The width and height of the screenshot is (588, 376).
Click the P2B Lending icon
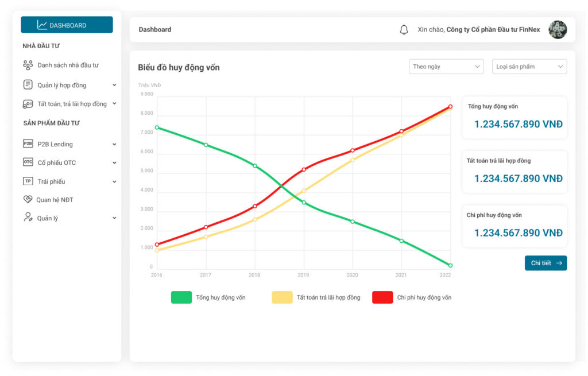(28, 144)
